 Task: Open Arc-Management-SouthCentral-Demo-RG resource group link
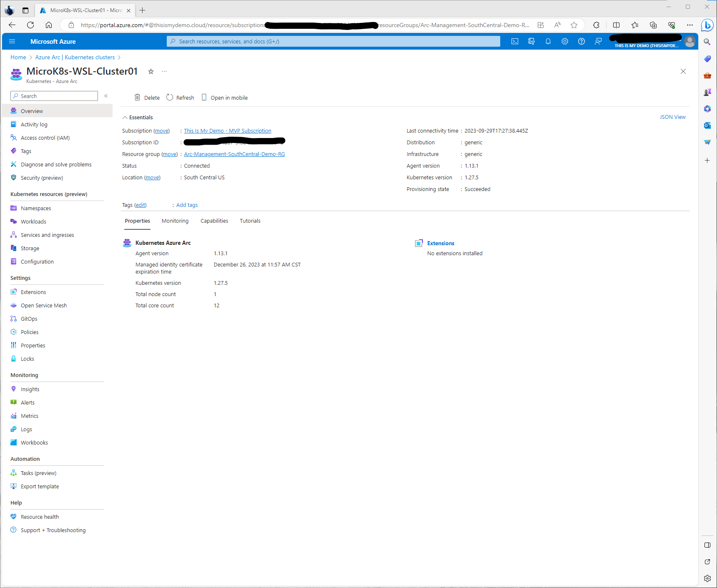(234, 154)
